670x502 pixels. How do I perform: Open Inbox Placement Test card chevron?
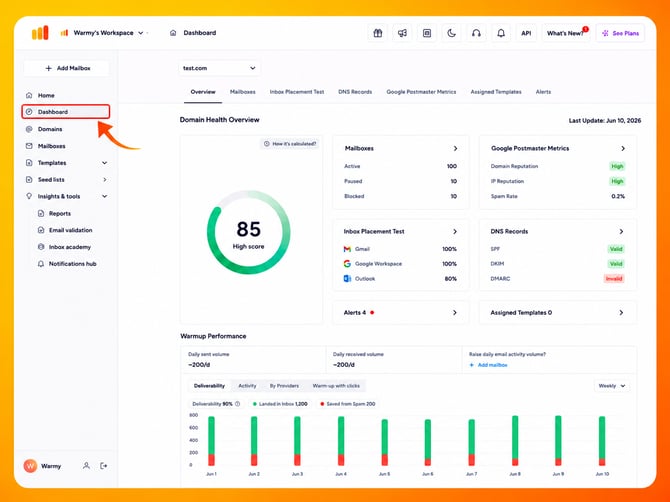455,232
